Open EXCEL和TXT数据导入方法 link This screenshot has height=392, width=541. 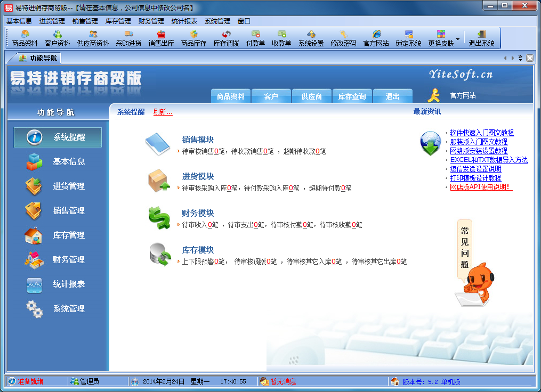click(489, 160)
